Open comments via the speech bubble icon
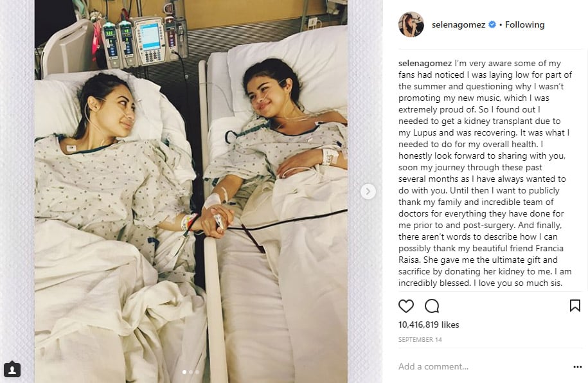Image resolution: width=588 pixels, height=383 pixels. point(432,306)
